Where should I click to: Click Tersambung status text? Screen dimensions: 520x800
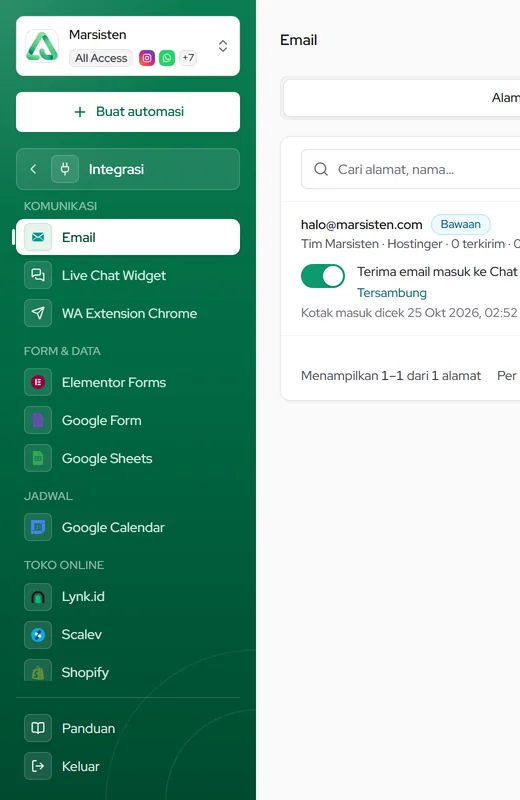pos(392,293)
